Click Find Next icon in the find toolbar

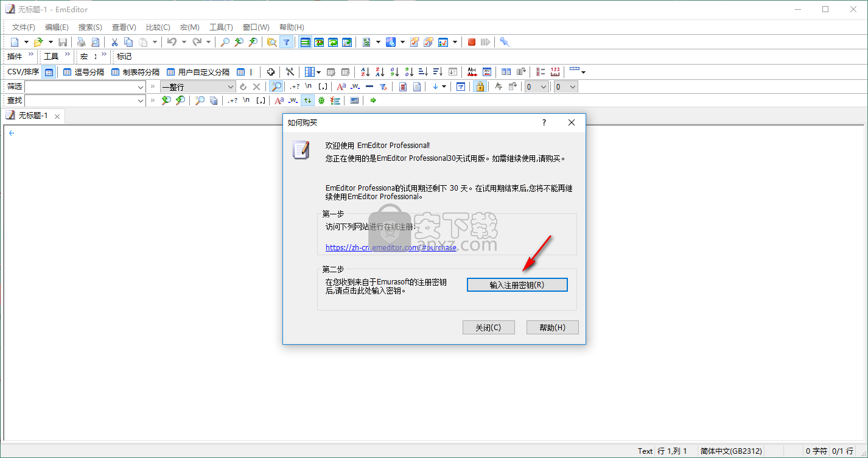pyautogui.click(x=180, y=100)
